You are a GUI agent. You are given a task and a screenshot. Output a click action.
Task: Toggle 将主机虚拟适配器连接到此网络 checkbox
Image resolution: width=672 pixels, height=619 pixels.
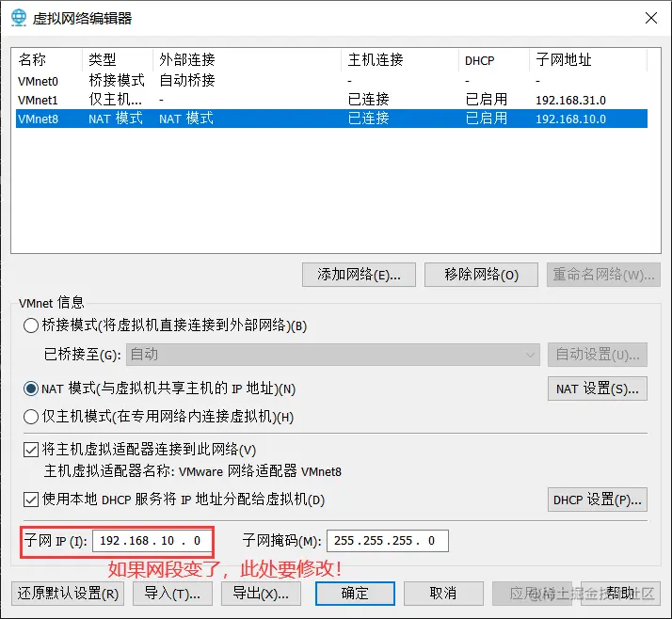pyautogui.click(x=31, y=450)
